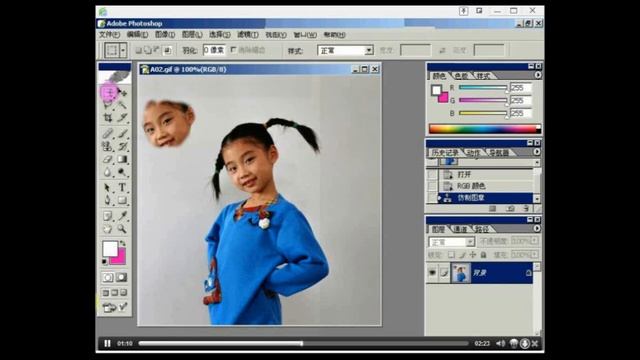Select the Hand tool
This screenshot has width=640, height=360.
108,229
